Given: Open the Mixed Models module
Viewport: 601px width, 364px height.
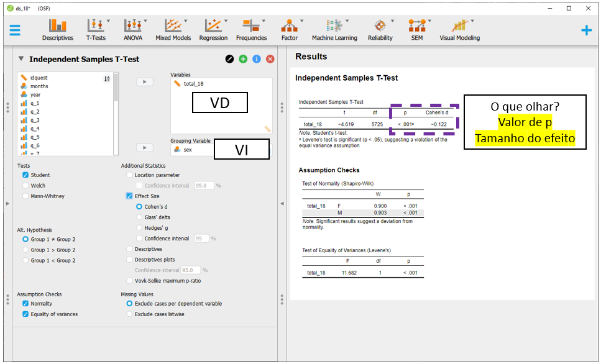Looking at the screenshot, I should point(173,30).
